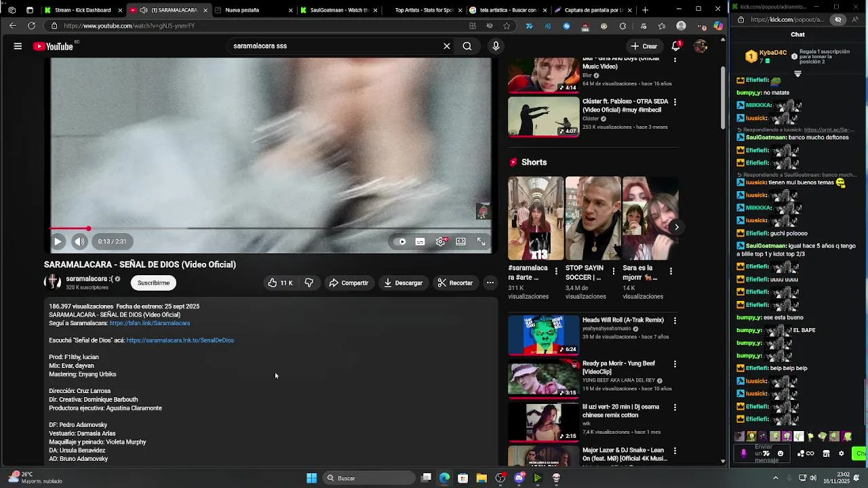Show next Shorts with the arrow
The width and height of the screenshot is (868, 488).
(x=676, y=227)
